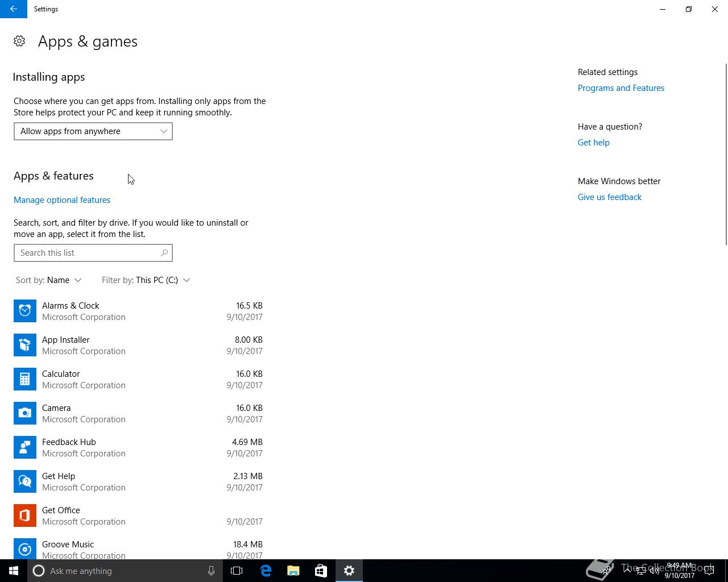The width and height of the screenshot is (728, 582).
Task: Click the Apps & features heading
Action: [53, 176]
